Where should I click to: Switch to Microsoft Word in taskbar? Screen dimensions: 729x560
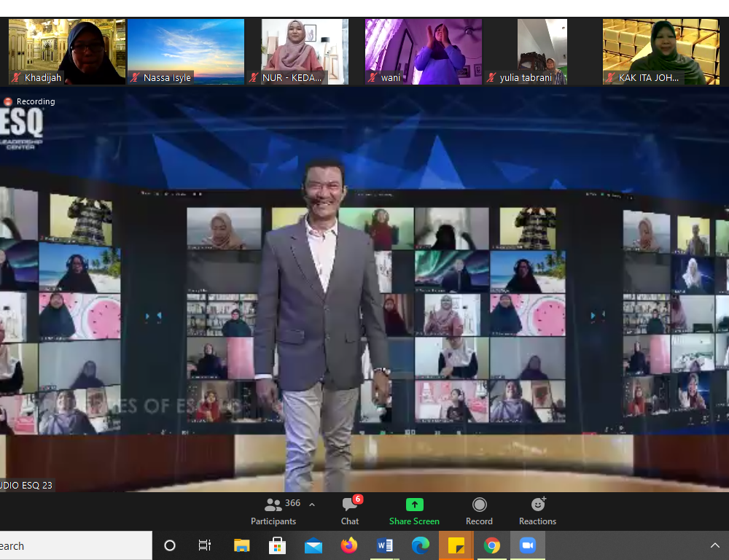pyautogui.click(x=385, y=545)
